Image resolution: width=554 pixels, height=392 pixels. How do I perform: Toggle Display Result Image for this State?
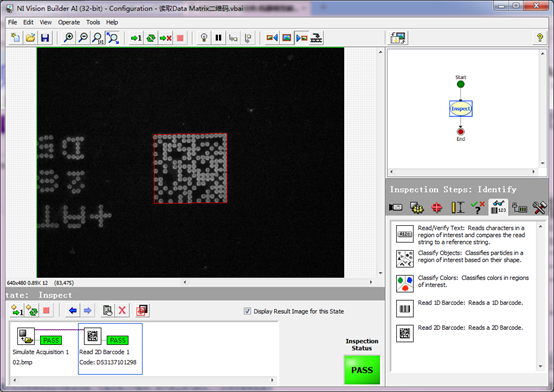click(x=247, y=311)
